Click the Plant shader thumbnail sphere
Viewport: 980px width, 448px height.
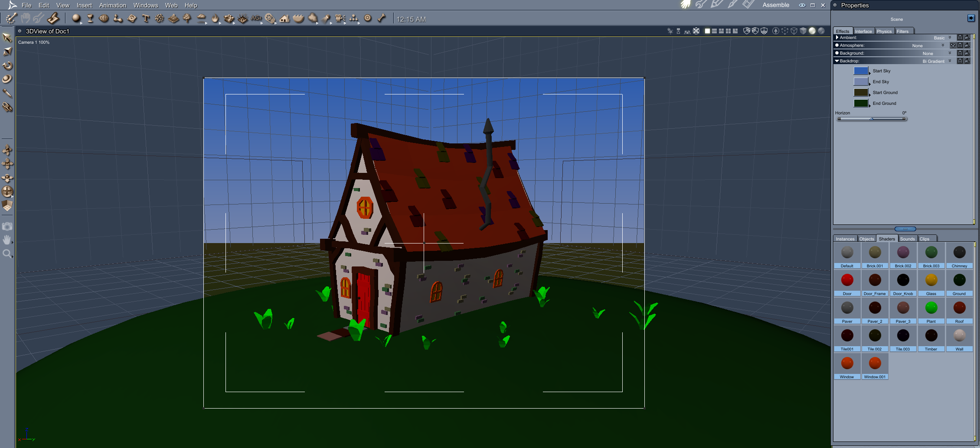931,308
